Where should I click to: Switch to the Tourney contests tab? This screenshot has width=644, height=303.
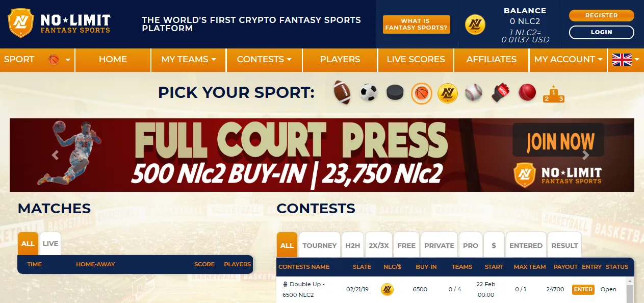click(320, 245)
